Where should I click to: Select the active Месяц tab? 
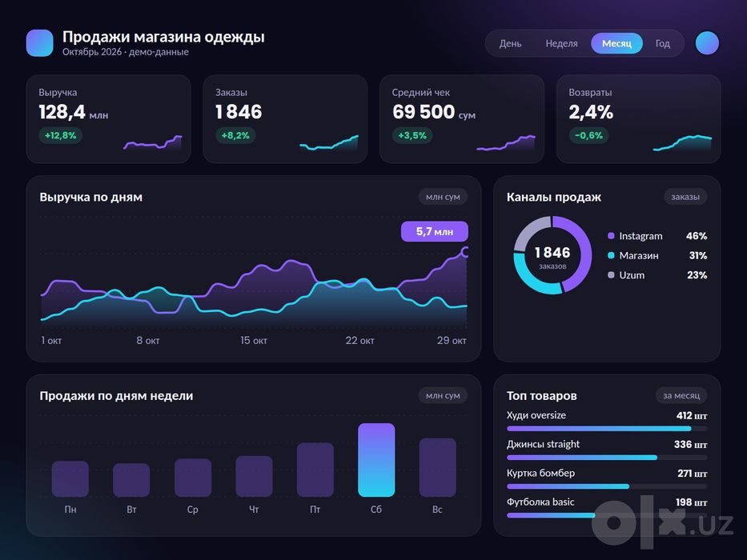(616, 43)
